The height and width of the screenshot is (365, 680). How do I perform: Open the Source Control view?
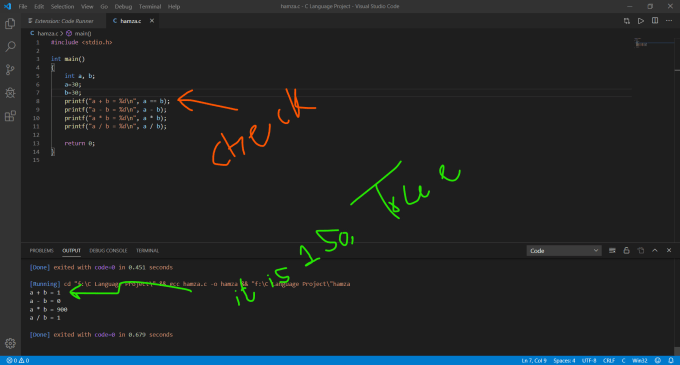click(10, 69)
